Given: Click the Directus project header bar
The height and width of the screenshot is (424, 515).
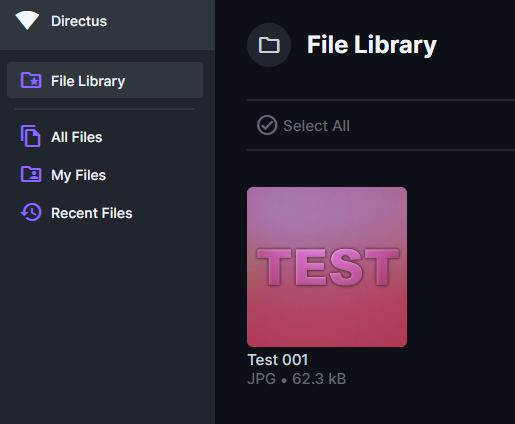Looking at the screenshot, I should (x=107, y=25).
